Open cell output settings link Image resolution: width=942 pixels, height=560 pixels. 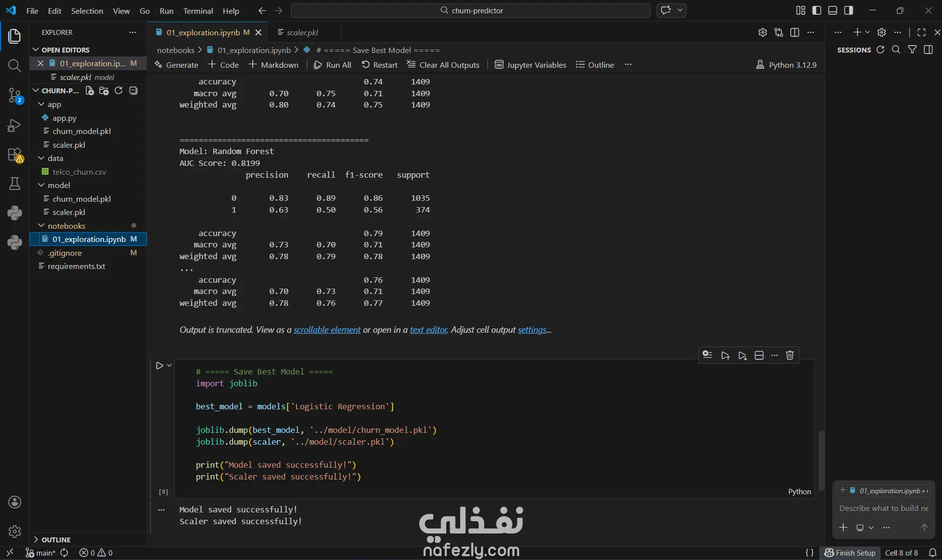(x=532, y=330)
